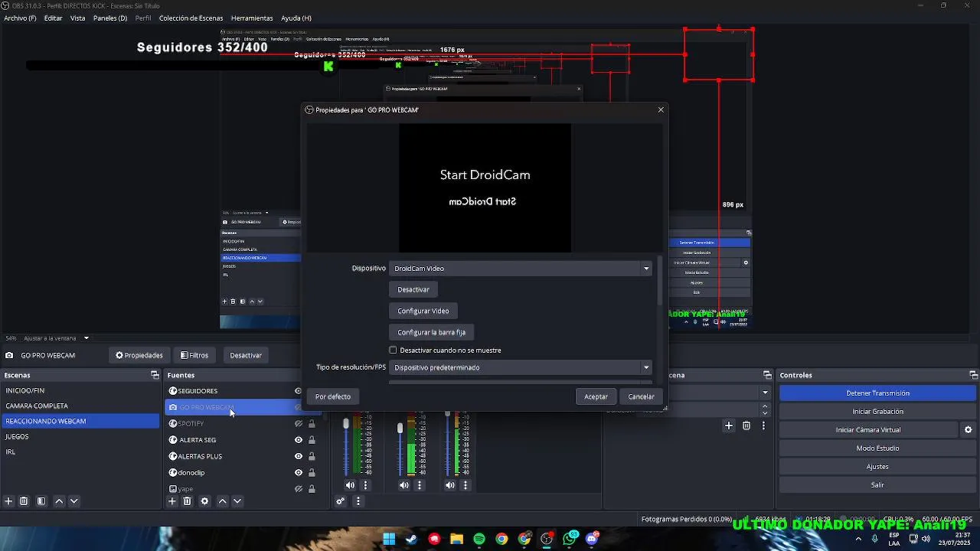
Task: Show hidden system tray icons chevron
Action: (858, 539)
